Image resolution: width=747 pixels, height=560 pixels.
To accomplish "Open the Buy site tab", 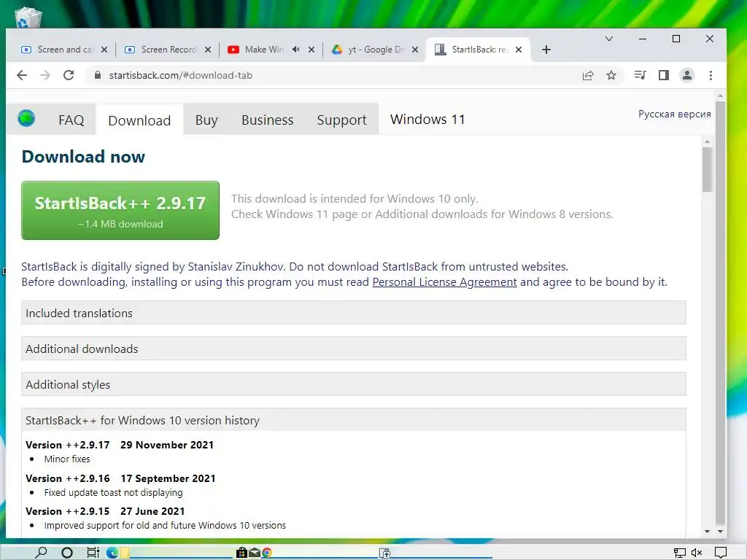I will 206,120.
